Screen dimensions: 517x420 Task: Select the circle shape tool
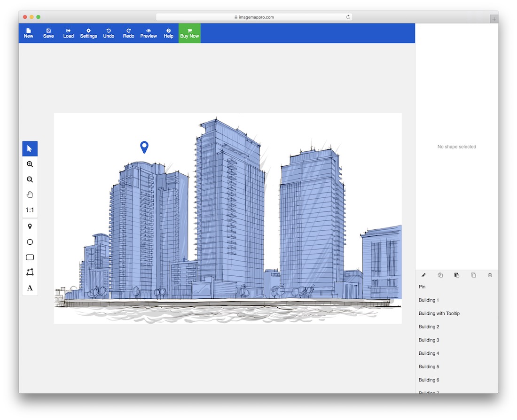pos(30,242)
